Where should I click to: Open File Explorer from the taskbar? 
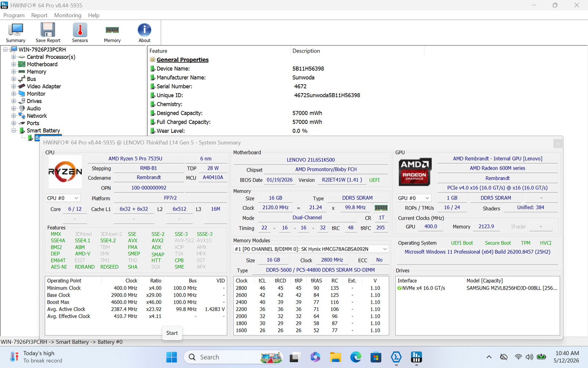point(335,357)
